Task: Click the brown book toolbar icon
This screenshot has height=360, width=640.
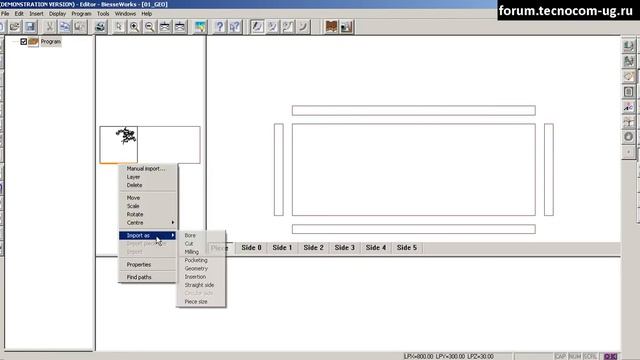Action: [331, 27]
